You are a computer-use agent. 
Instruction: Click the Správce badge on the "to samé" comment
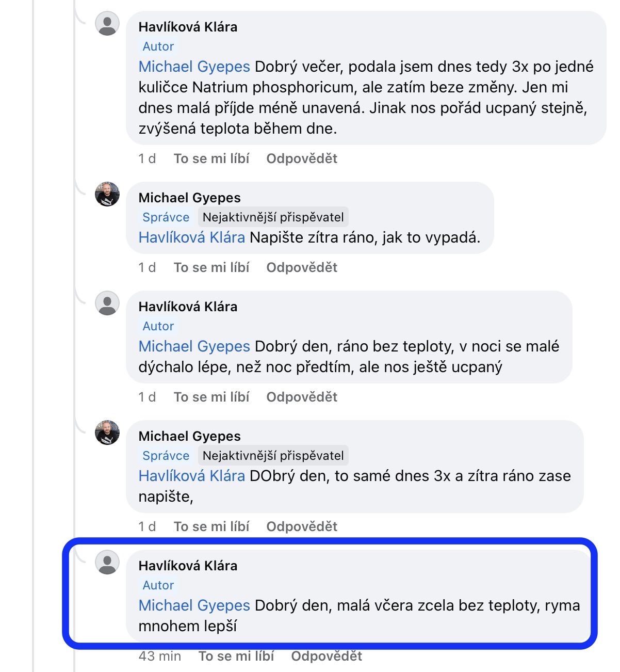click(166, 456)
